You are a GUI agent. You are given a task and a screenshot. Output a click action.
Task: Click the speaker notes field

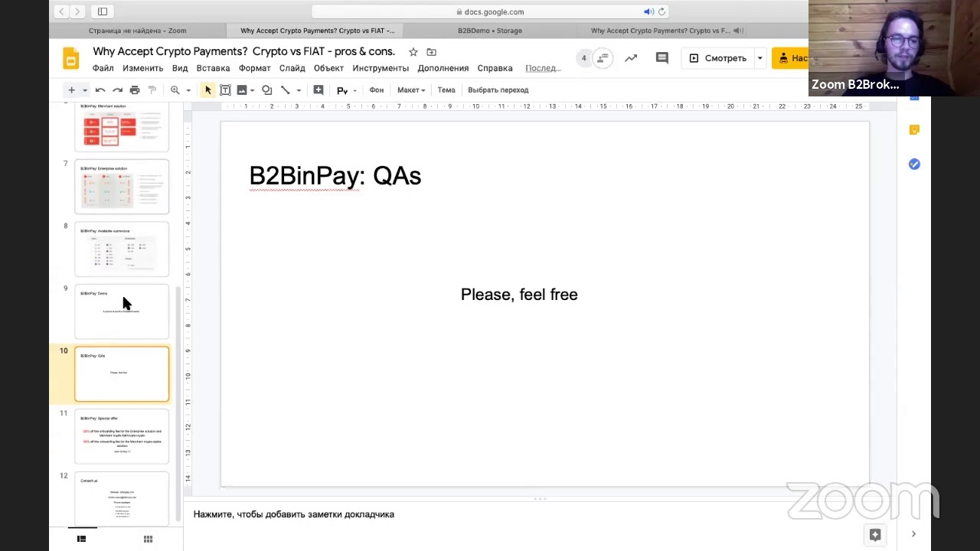(539, 514)
